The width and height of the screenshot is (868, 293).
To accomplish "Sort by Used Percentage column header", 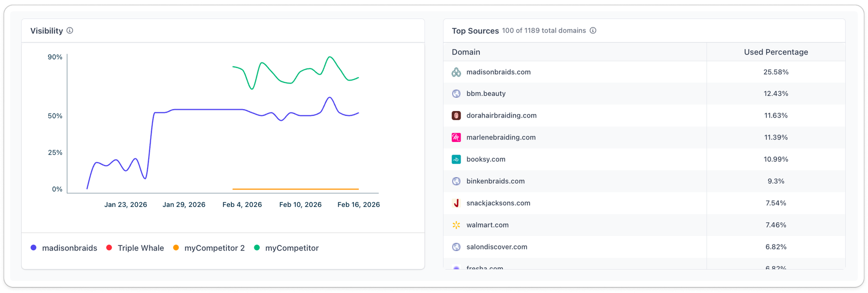I will click(776, 52).
